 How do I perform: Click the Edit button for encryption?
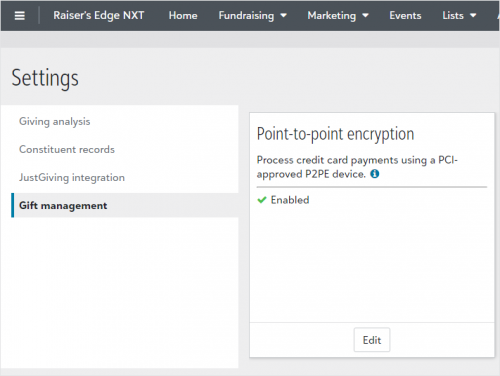(x=372, y=340)
